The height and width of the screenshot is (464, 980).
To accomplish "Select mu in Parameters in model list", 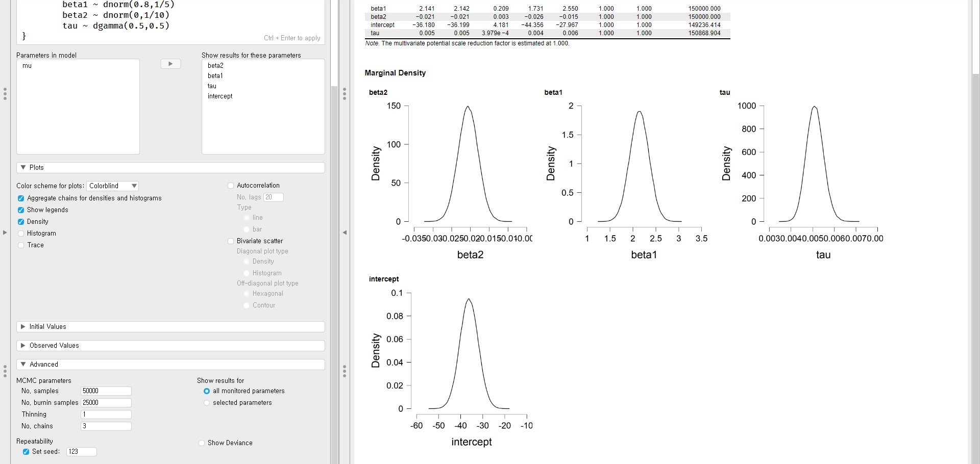I will click(x=27, y=66).
